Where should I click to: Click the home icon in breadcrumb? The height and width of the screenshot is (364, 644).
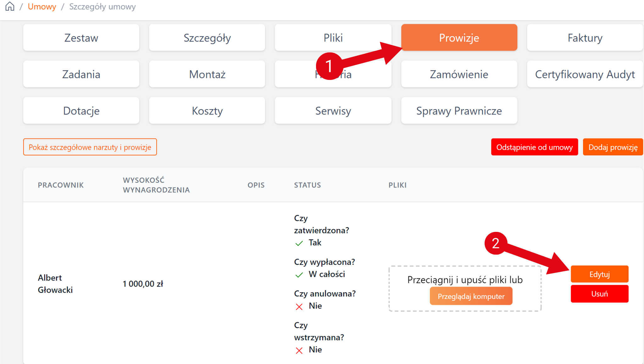(10, 6)
